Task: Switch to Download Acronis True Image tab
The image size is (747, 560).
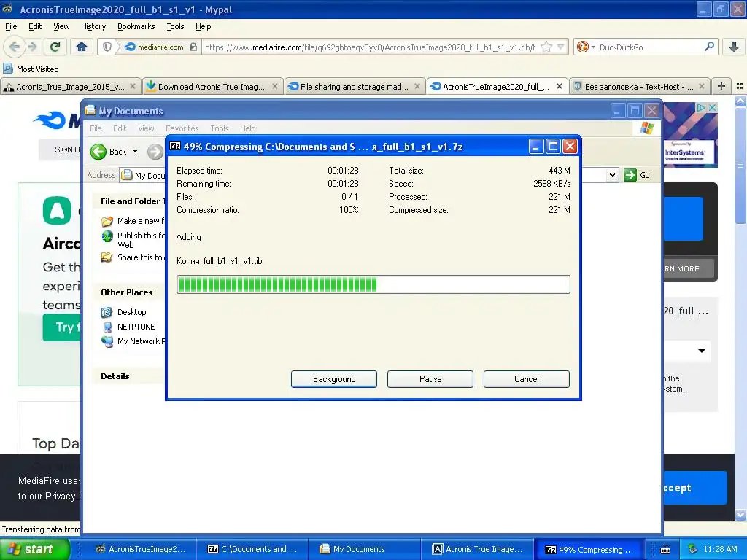Action: [211, 87]
